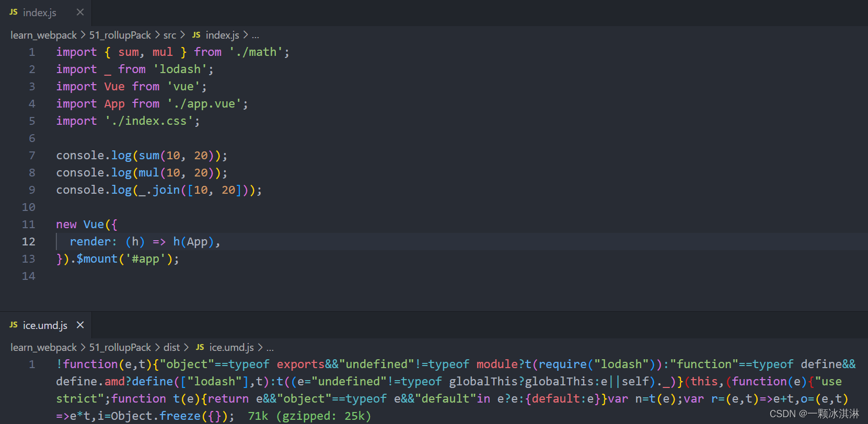Screen dimensions: 868x424
Task: Expand symbol ellipsis in top breadcrumb
Action: pos(256,35)
